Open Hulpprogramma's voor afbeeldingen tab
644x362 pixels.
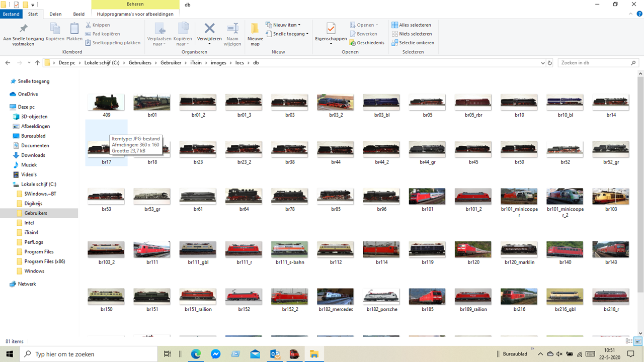[135, 14]
